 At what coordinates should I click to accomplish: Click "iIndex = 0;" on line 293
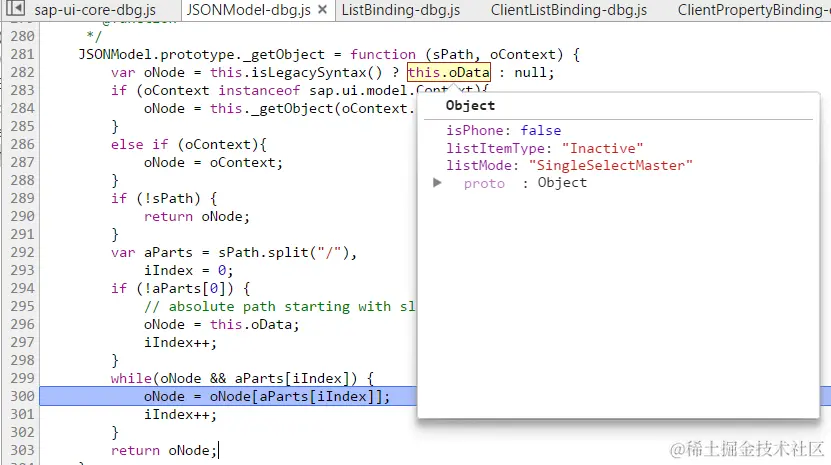point(189,270)
